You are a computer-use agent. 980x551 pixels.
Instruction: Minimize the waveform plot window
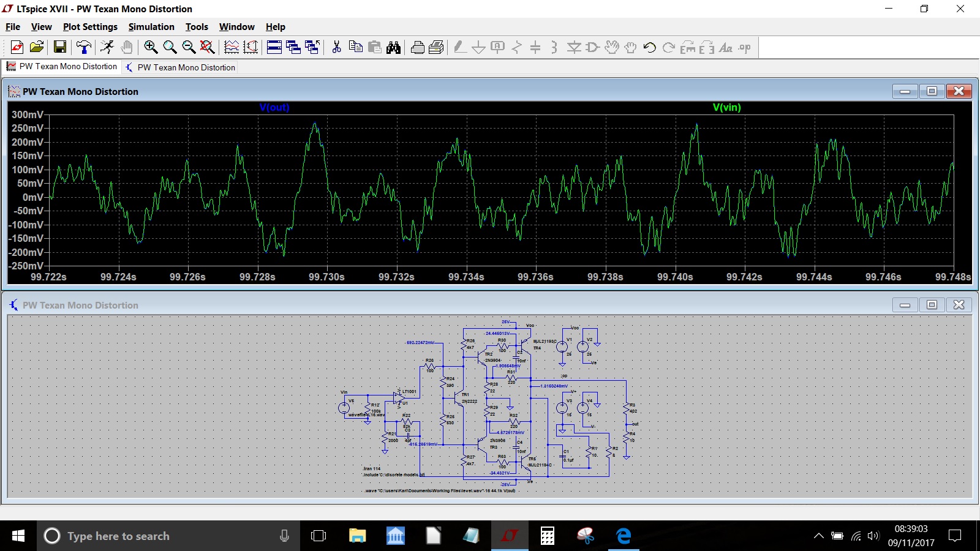click(x=905, y=91)
